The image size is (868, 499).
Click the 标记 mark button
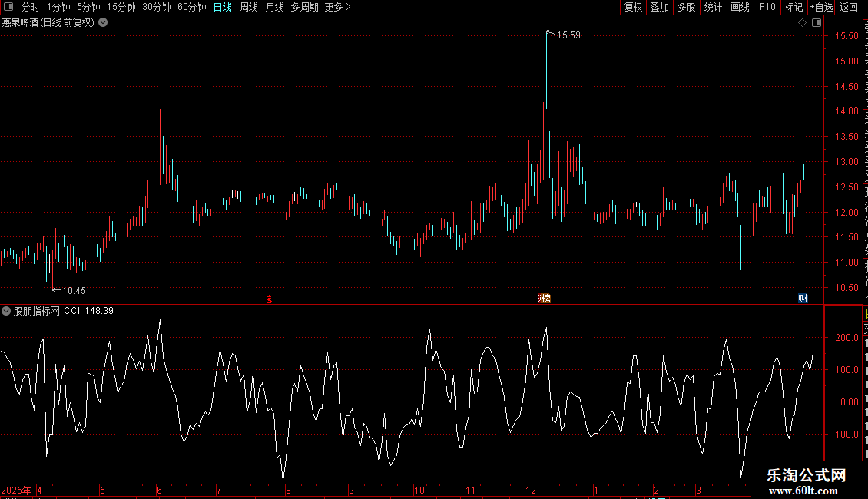[x=793, y=7]
